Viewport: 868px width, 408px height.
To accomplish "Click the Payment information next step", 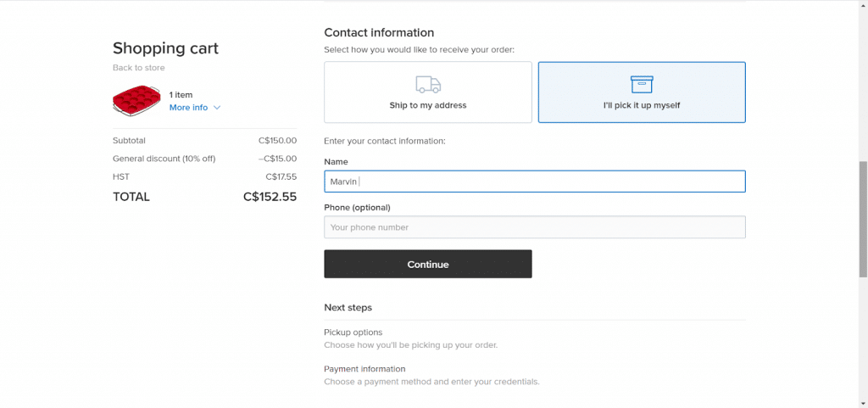I will point(364,369).
